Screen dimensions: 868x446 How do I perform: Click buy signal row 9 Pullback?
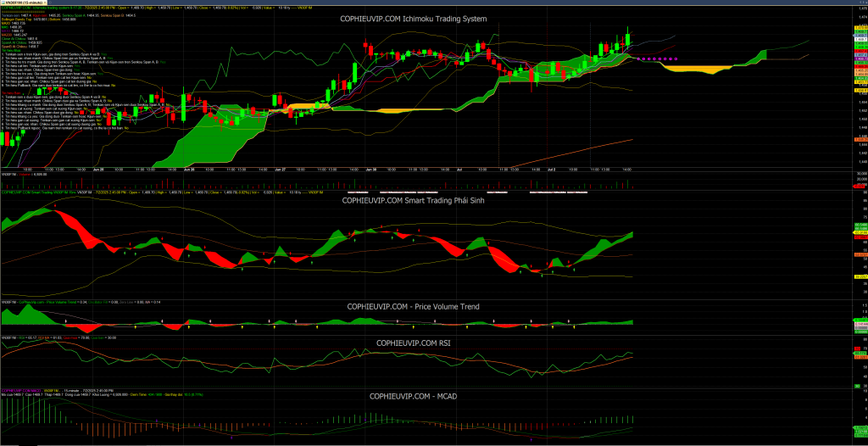tap(58, 86)
